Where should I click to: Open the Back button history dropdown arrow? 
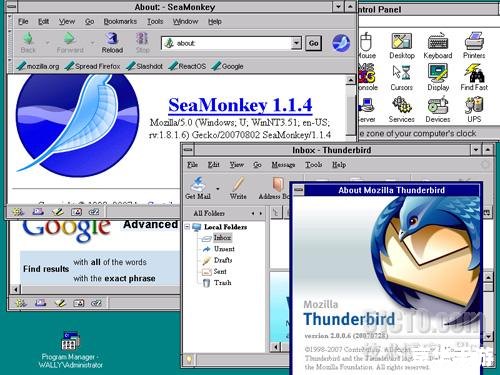(x=47, y=43)
